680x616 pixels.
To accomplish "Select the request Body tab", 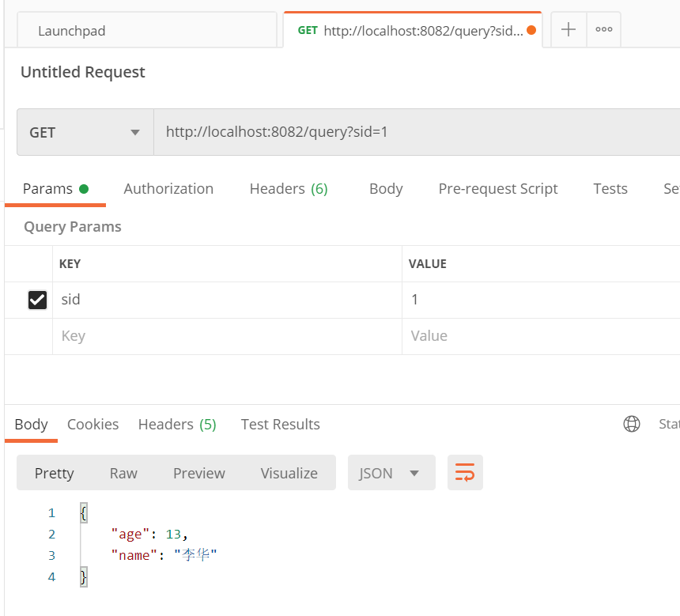I will click(x=386, y=188).
